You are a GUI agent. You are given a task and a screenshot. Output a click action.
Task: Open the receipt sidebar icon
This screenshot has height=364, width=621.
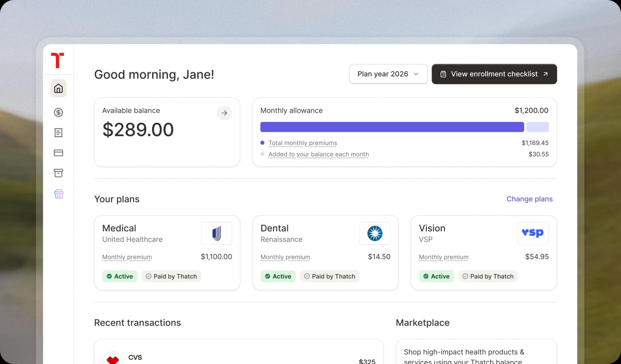(58, 132)
